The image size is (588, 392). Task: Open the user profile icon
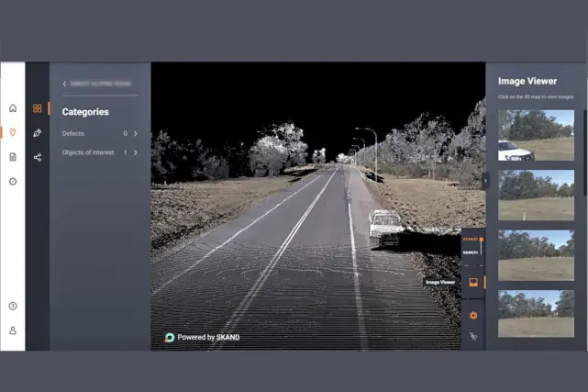(13, 330)
